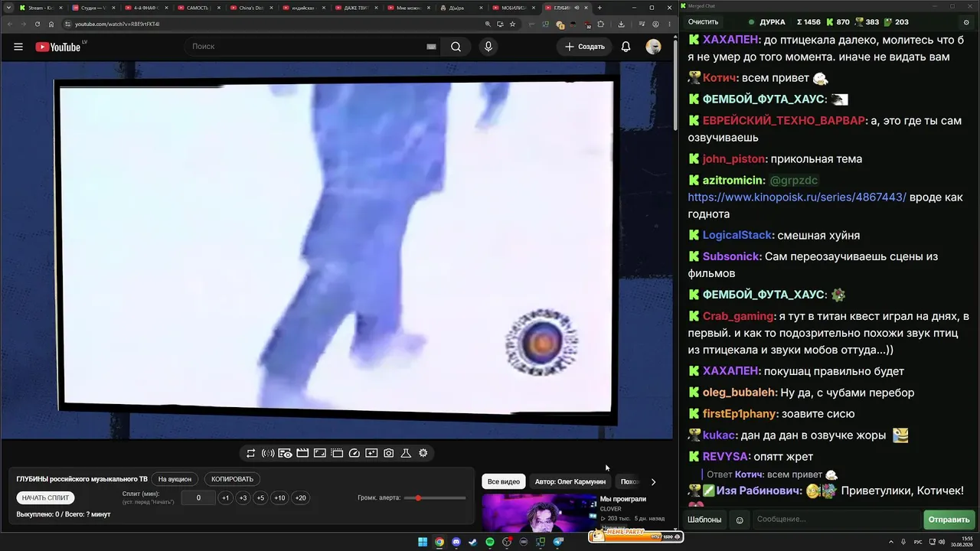980x551 pixels.
Task: Open Discord from the taskbar
Action: [457, 543]
